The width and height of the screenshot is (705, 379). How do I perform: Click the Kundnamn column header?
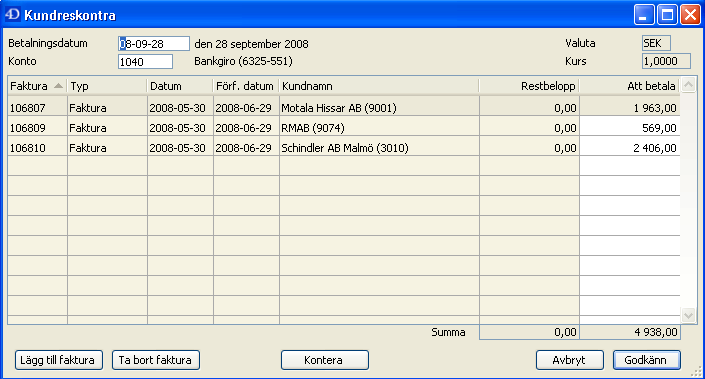tap(379, 86)
